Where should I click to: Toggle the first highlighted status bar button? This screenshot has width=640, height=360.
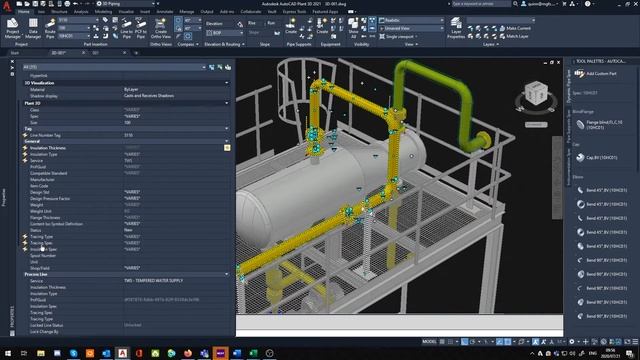tap(464, 342)
